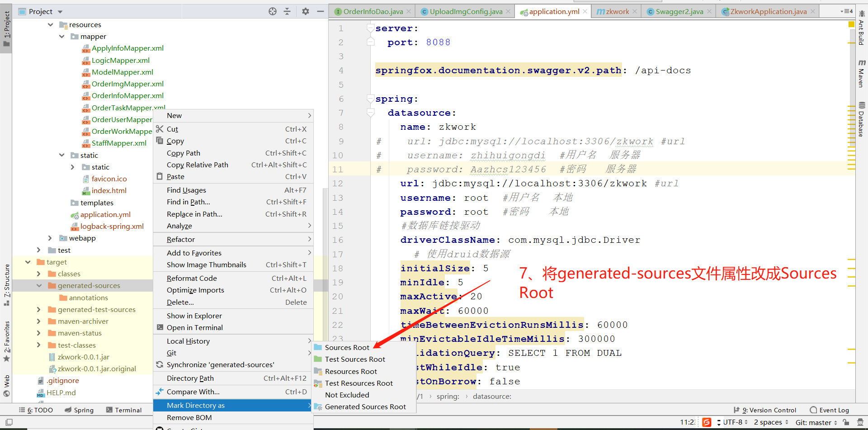Select Generated Sources Root option
This screenshot has width=868, height=430.
pyautogui.click(x=364, y=406)
